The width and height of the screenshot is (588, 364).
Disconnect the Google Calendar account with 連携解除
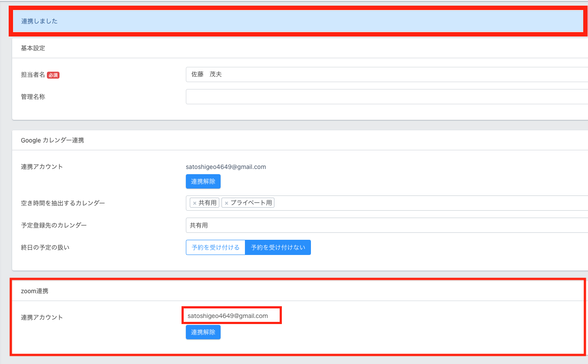click(x=203, y=182)
